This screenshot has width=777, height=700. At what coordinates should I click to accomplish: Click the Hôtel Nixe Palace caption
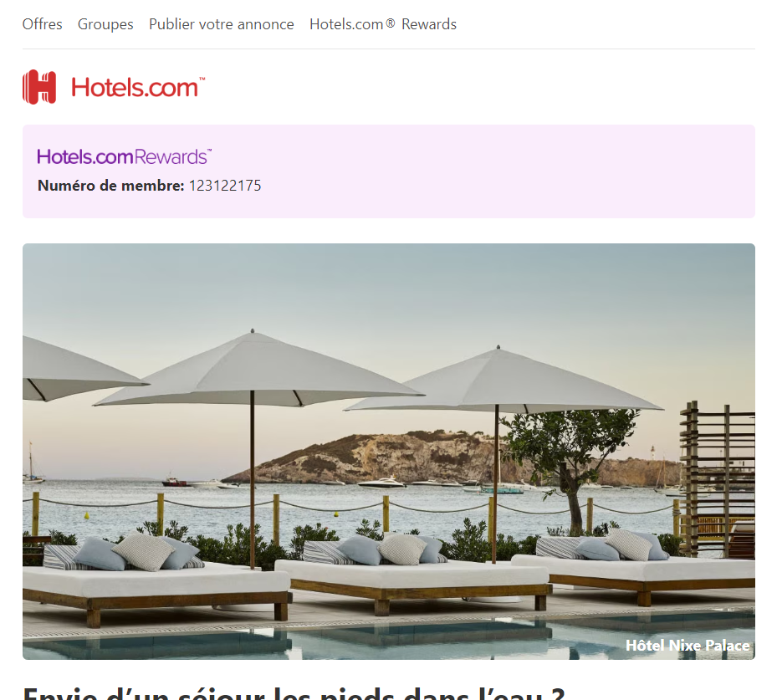(688, 646)
